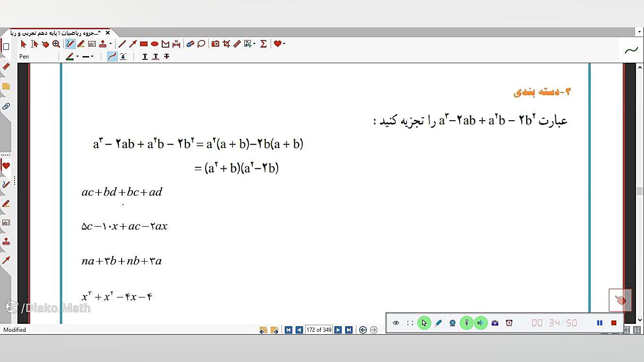Open the Insert Image dropdown arrow
Image resolution: width=644 pixels, height=362 pixels.
click(255, 44)
